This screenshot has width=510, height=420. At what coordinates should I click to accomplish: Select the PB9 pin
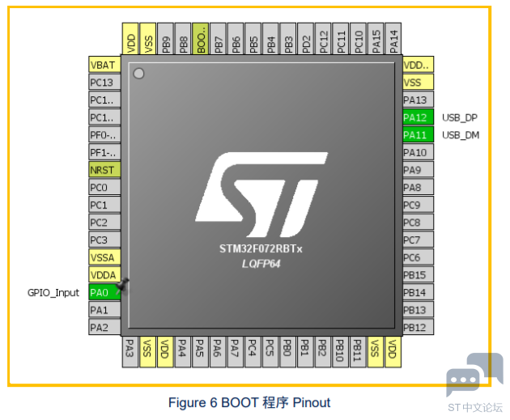click(166, 39)
